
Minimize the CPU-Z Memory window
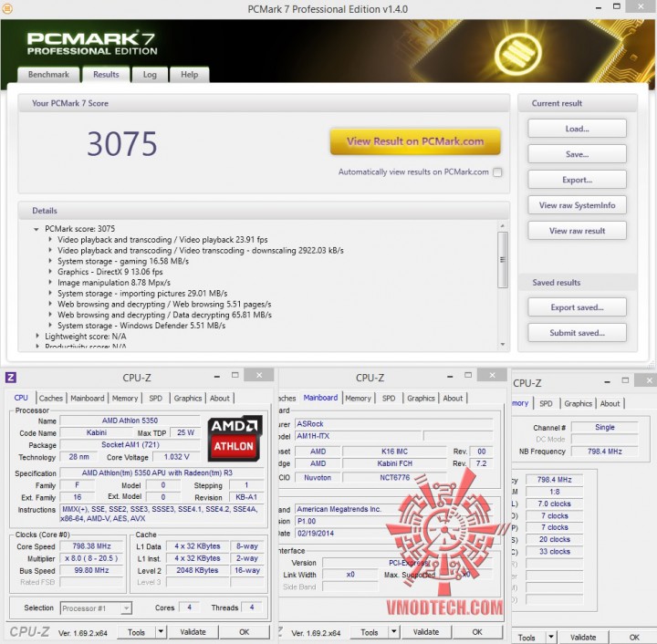[x=607, y=382]
